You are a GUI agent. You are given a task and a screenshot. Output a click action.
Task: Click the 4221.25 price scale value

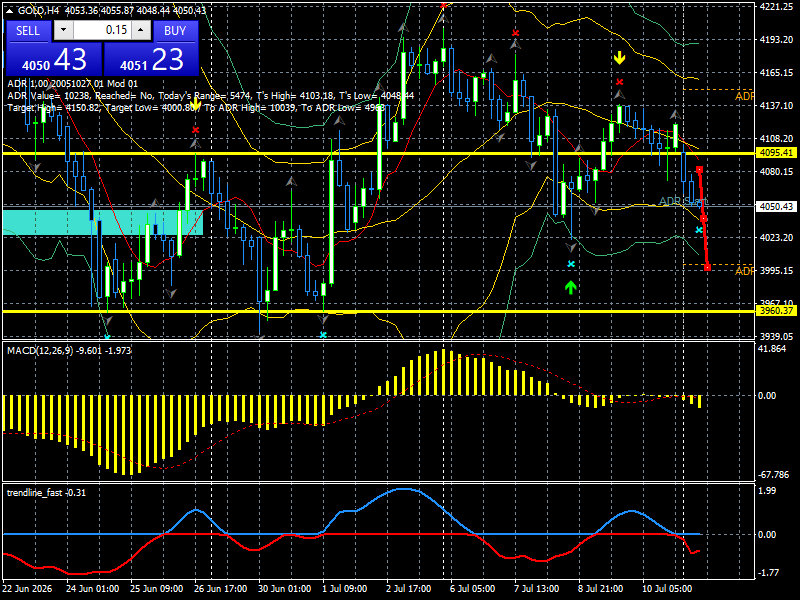point(776,7)
